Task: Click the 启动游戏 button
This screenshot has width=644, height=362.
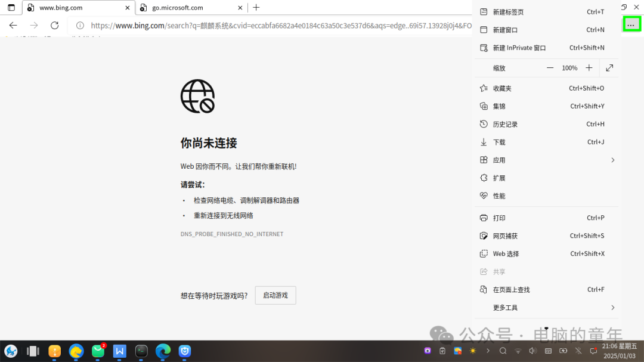Action: [275, 295]
